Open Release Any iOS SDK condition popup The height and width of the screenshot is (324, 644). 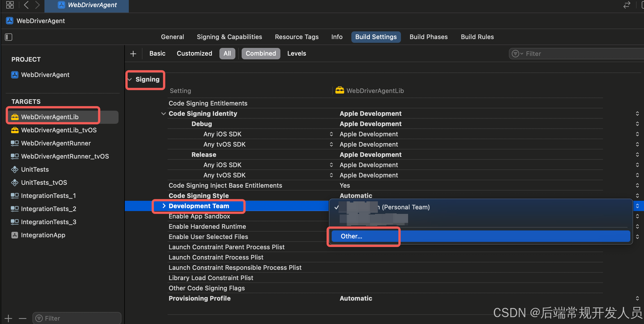[331, 165]
